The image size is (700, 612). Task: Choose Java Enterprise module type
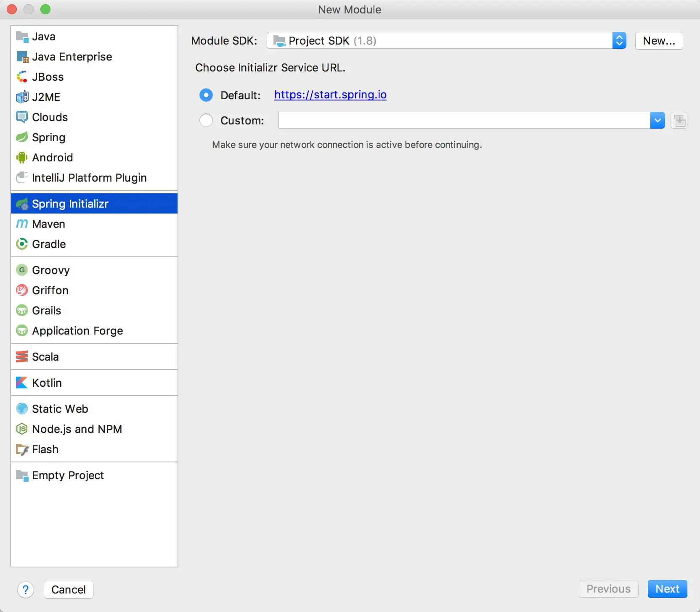click(x=94, y=57)
